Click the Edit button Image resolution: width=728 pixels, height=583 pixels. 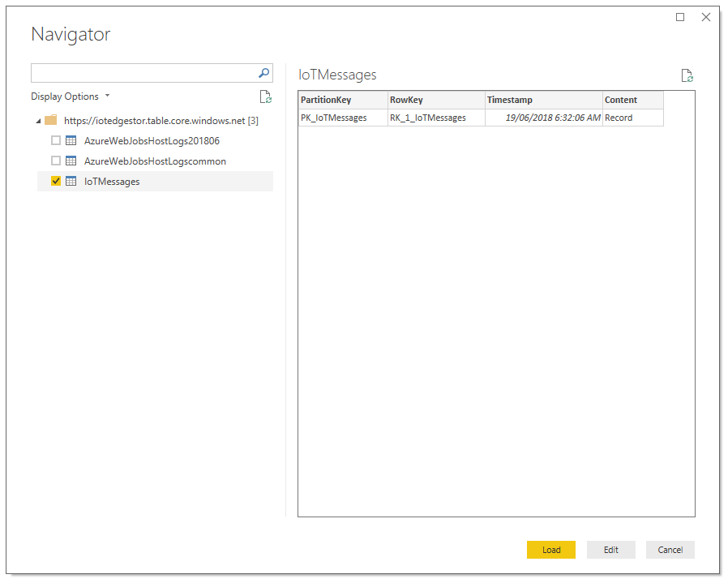(x=611, y=550)
